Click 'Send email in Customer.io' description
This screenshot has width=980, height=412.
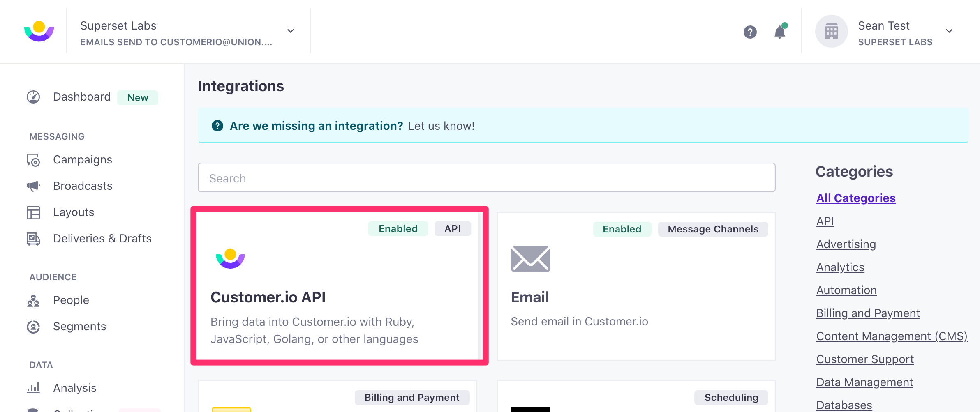580,322
